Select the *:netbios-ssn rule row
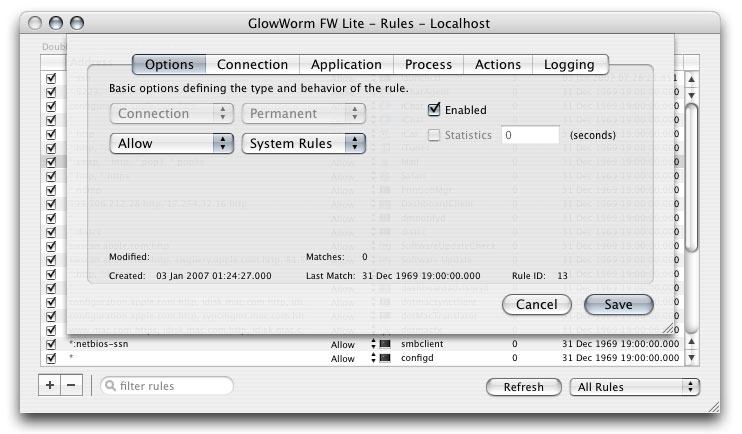 coord(362,344)
